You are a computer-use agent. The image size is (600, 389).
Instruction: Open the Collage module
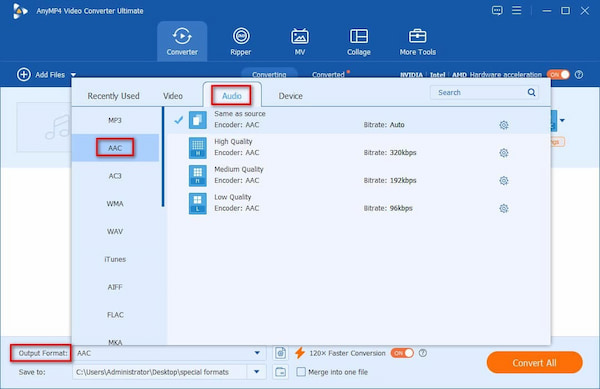359,41
